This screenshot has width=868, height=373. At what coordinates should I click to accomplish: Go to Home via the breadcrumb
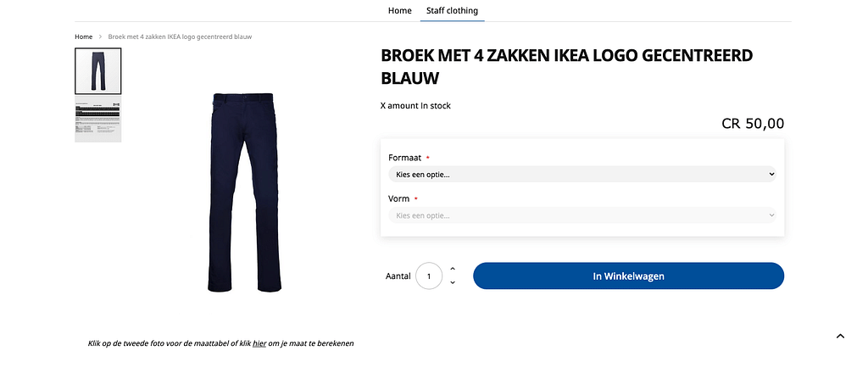pyautogui.click(x=83, y=37)
